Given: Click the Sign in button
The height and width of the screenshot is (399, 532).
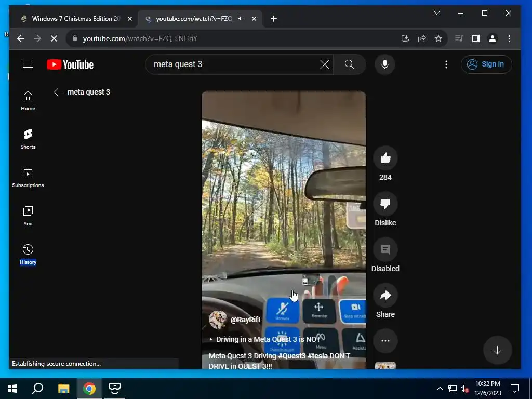Looking at the screenshot, I should click(486, 64).
